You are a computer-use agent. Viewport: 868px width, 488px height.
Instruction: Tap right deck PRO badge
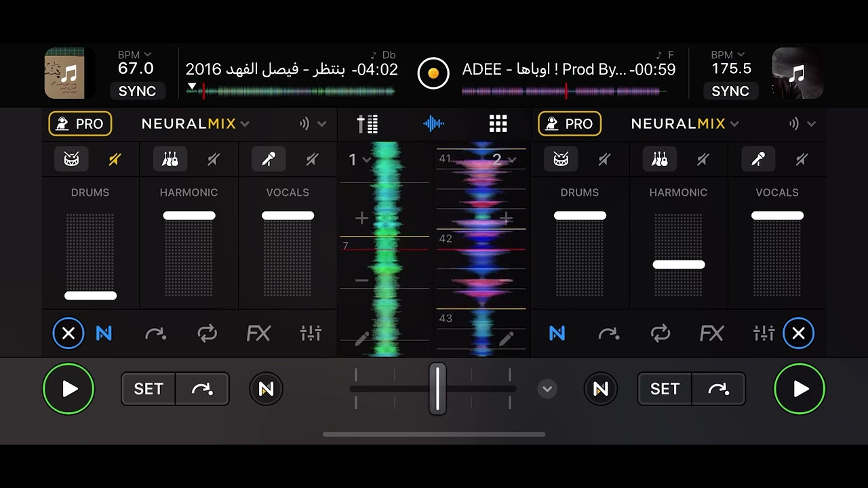click(x=570, y=123)
